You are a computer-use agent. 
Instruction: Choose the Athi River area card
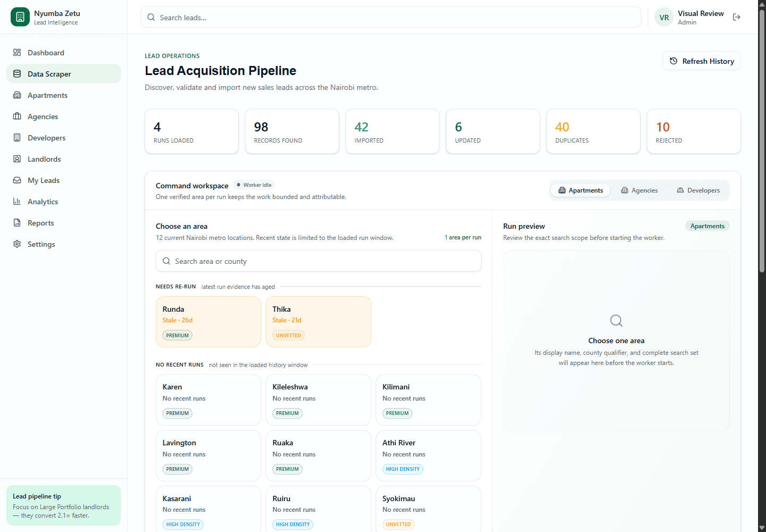[x=428, y=455]
